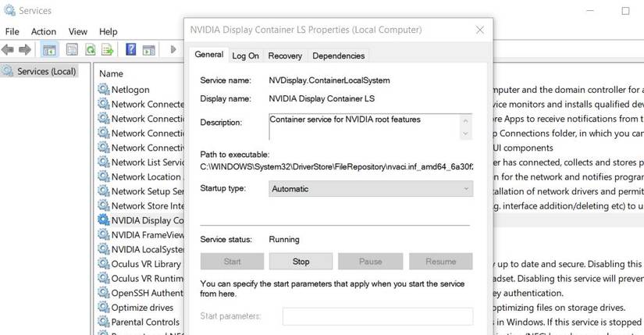Toggle Show/Hide Console Tree toolbar icon
The width and height of the screenshot is (644, 335).
49,49
